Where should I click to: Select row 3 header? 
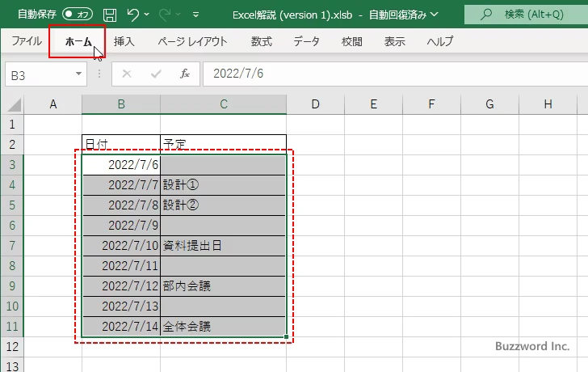tap(12, 165)
